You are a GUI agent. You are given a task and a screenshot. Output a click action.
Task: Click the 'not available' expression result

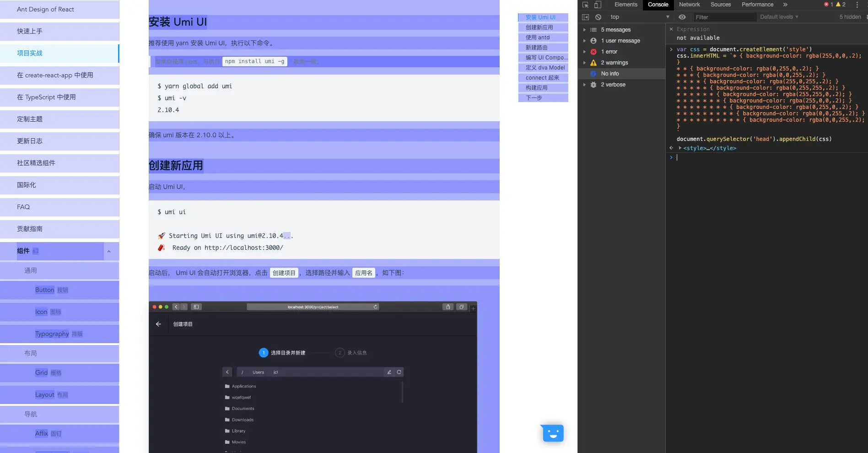point(698,38)
